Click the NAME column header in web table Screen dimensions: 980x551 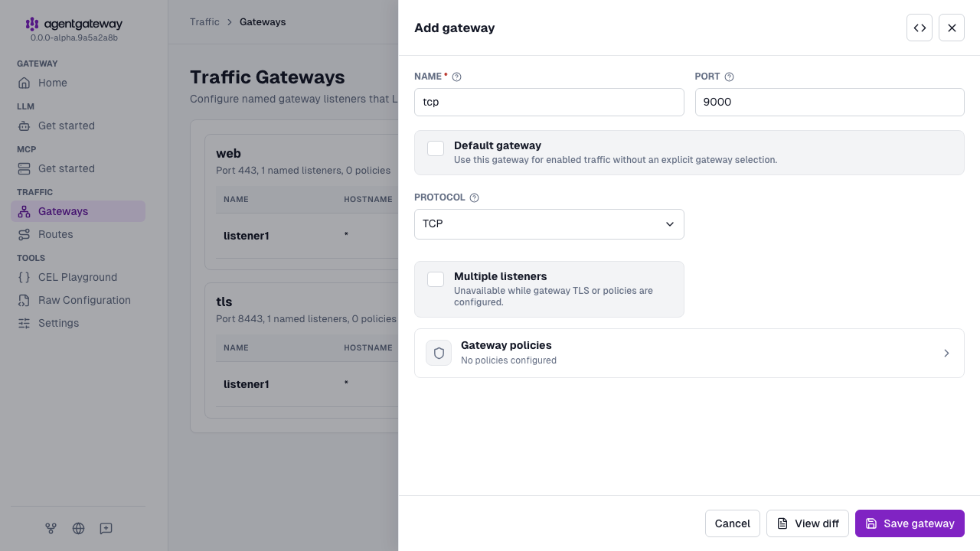click(x=236, y=199)
